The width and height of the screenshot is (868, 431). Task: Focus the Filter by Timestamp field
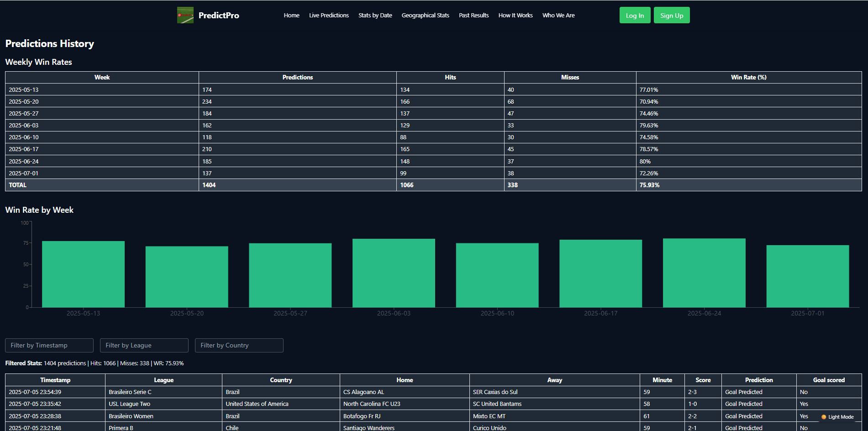coord(49,345)
